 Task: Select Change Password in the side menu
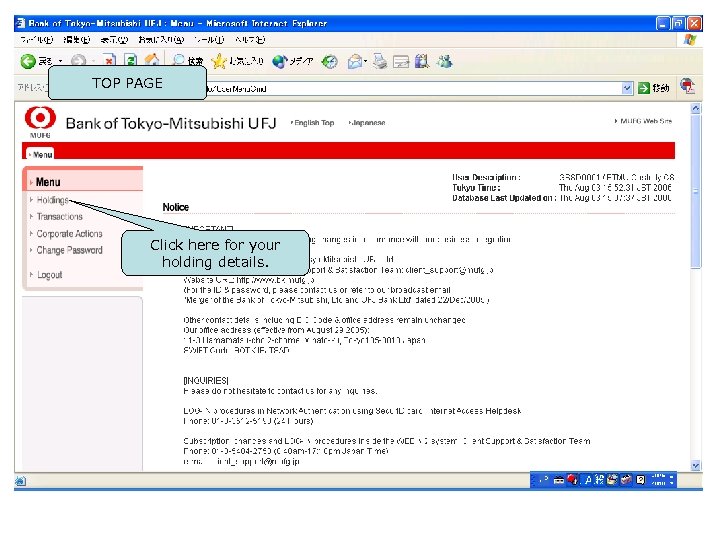click(69, 250)
